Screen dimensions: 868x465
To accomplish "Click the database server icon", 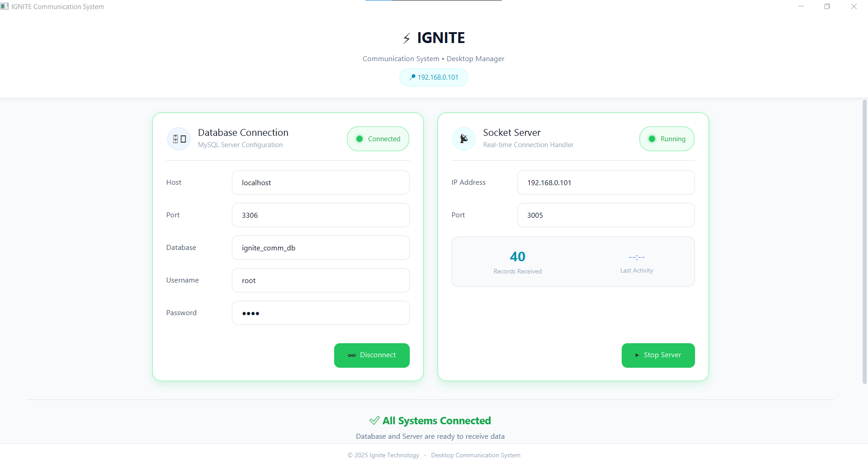I will [x=179, y=139].
